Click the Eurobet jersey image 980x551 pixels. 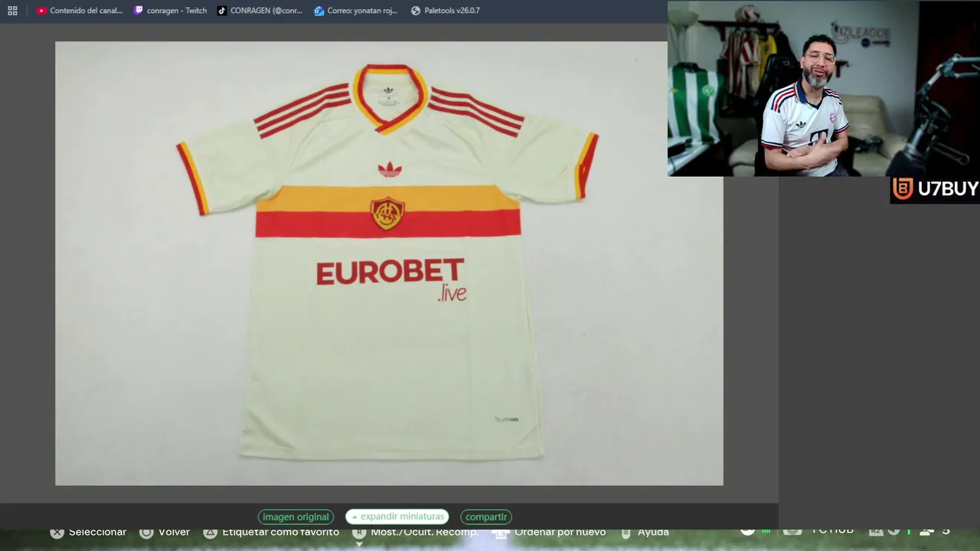389,263
